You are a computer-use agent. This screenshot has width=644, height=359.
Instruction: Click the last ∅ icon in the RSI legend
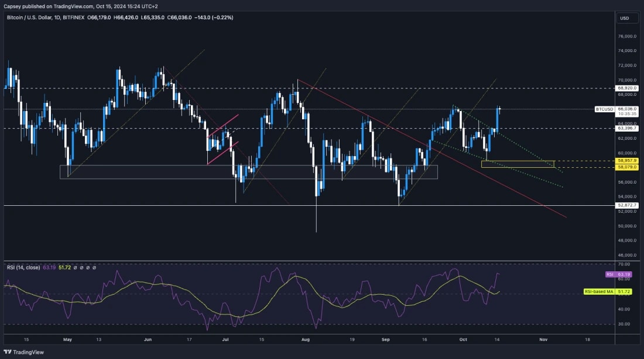[94, 268]
